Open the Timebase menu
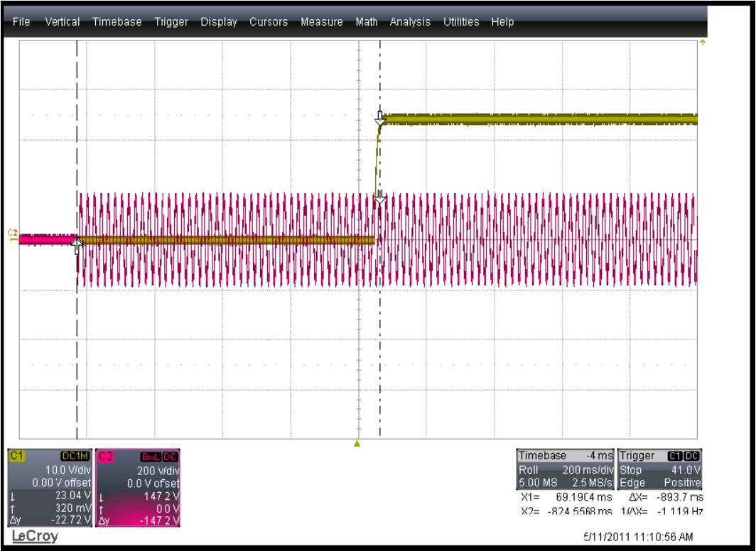The height and width of the screenshot is (551, 756). pyautogui.click(x=117, y=22)
